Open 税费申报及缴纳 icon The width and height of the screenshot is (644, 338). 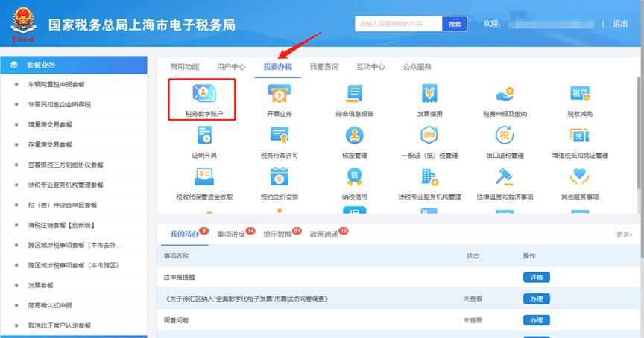click(x=505, y=94)
